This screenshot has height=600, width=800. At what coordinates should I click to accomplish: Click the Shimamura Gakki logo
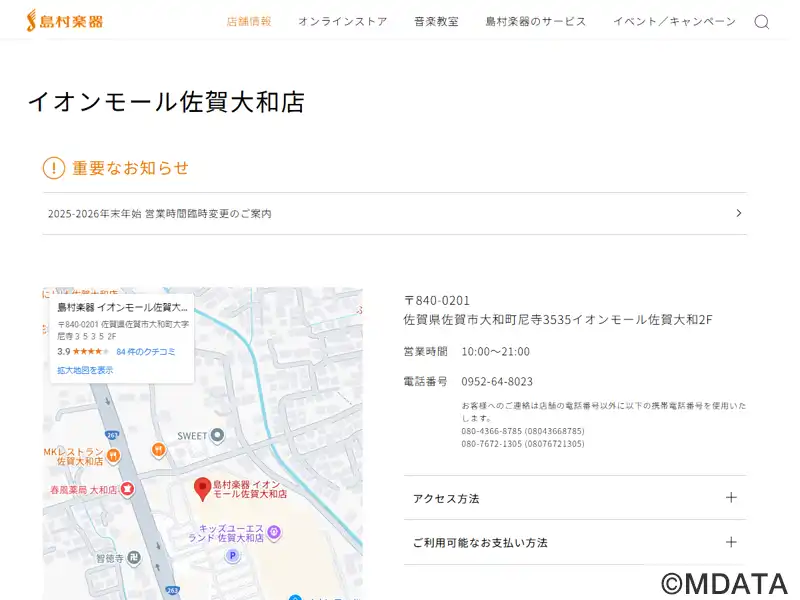(65, 20)
